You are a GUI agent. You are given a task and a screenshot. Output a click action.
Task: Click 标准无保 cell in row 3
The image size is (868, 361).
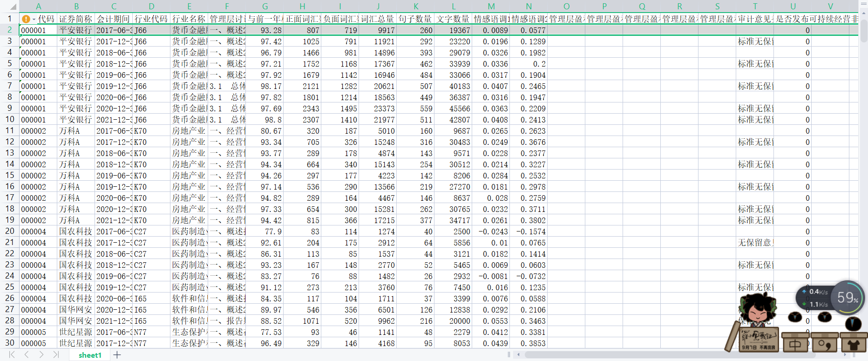(x=755, y=41)
